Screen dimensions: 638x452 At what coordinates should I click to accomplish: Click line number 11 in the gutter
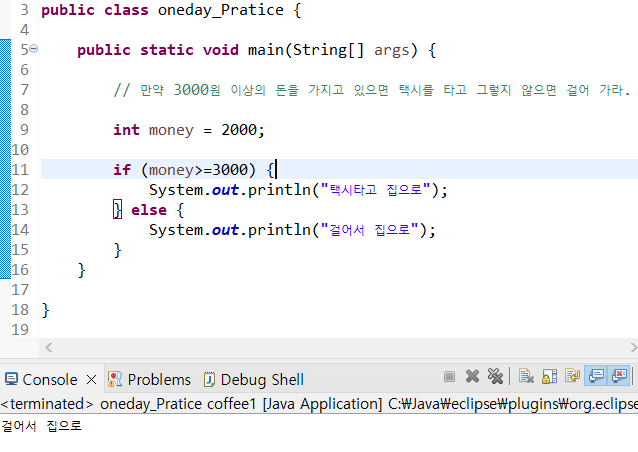click(20, 170)
